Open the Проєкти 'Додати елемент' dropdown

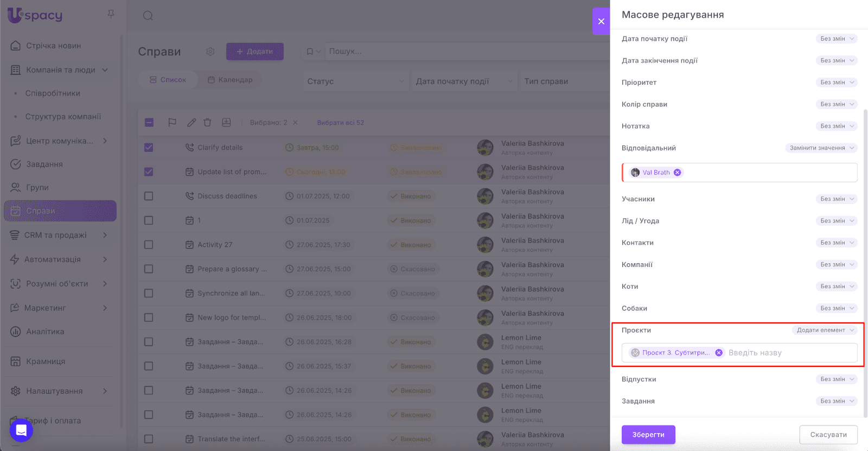824,330
